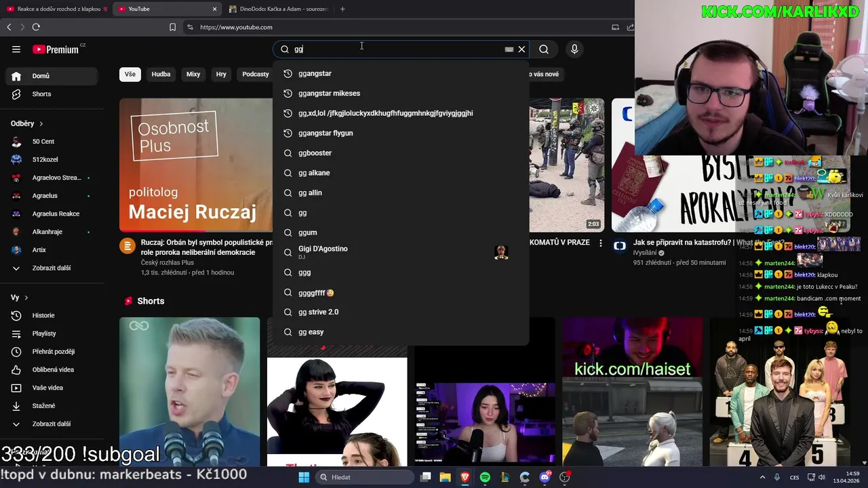This screenshot has width=868, height=488.
Task: Reload the page with the refresh icon
Action: (36, 27)
